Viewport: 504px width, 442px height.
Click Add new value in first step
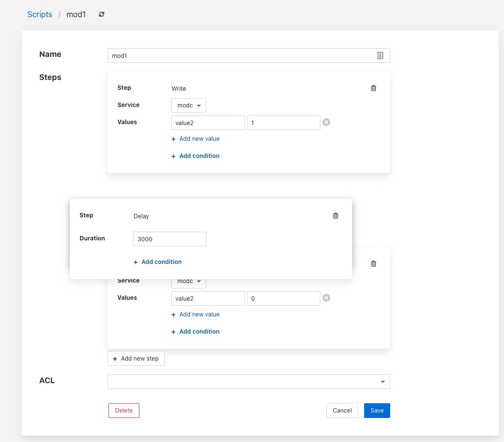[195, 139]
